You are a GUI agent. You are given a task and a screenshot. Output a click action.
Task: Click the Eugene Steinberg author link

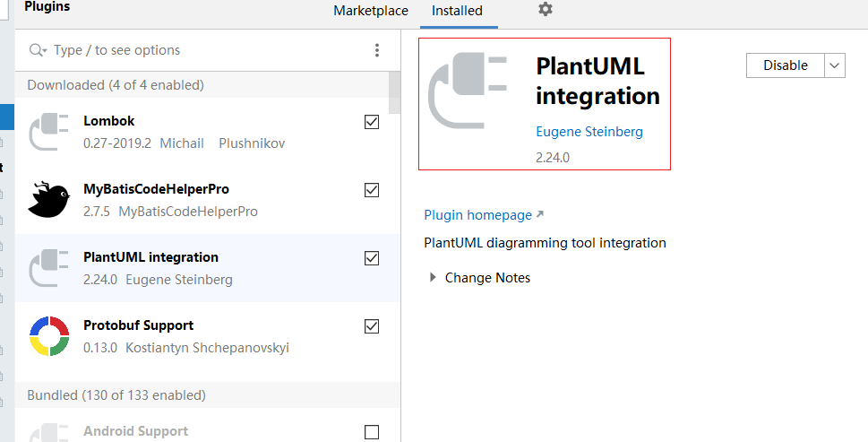(x=589, y=132)
